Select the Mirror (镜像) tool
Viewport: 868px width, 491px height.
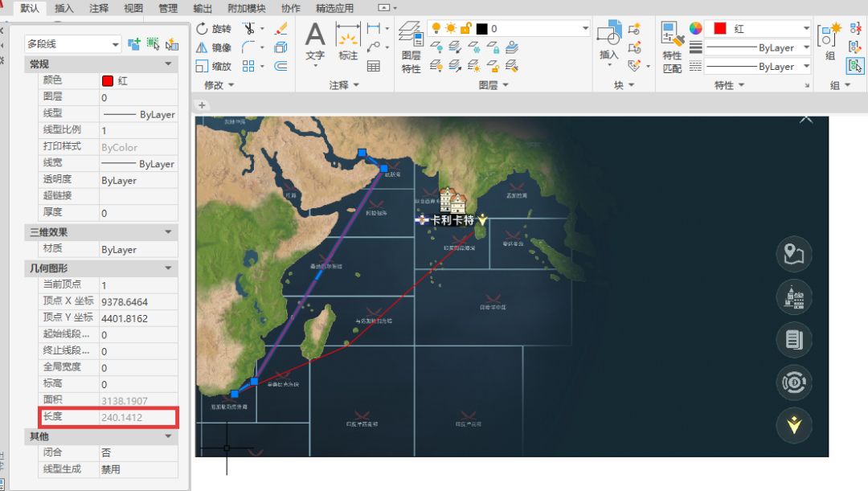(x=214, y=47)
